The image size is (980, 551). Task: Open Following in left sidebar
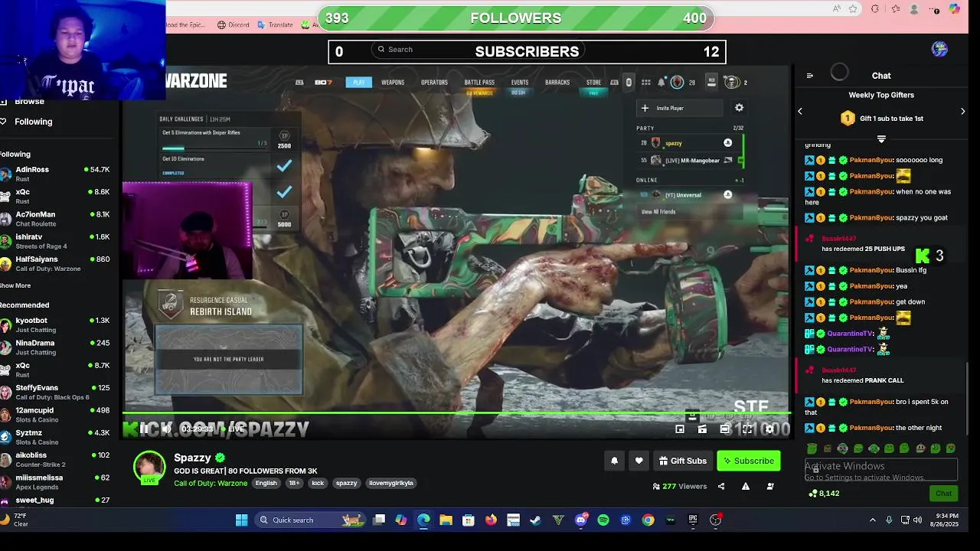34,122
